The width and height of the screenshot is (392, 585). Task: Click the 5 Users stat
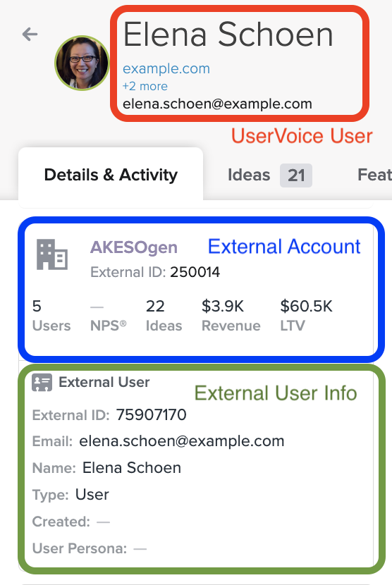point(51,316)
